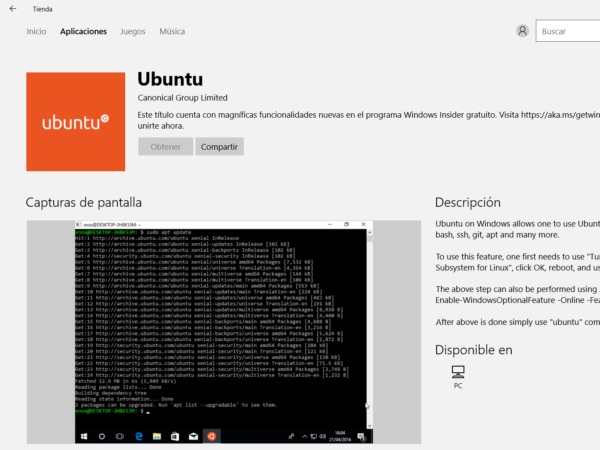
Task: Open the Inicio tab
Action: 36,31
